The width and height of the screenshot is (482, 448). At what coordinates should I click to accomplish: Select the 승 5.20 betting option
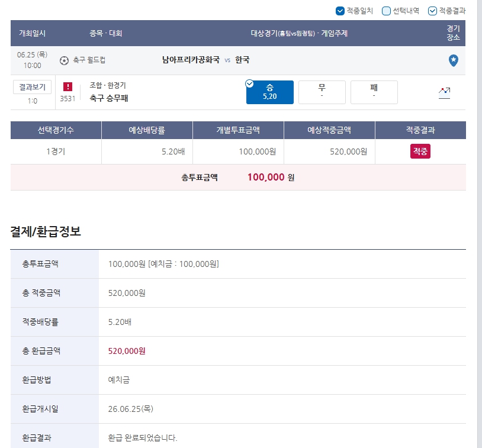pos(270,92)
